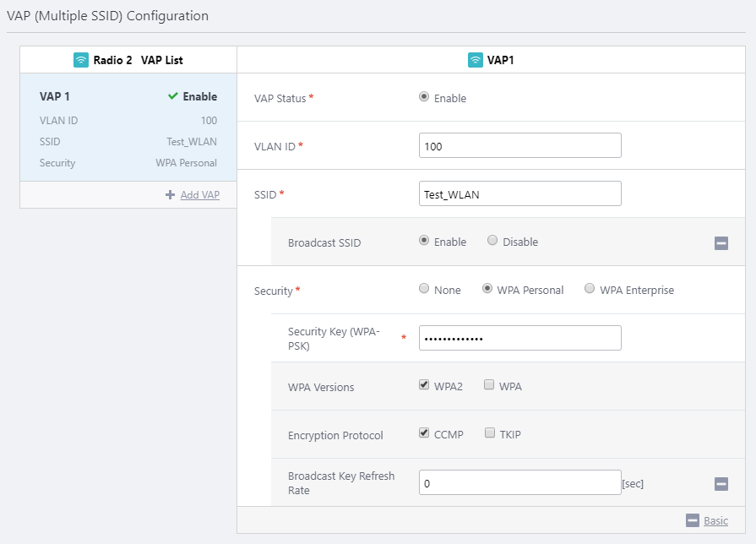Toggle the TKIP encryption checkbox

490,432
